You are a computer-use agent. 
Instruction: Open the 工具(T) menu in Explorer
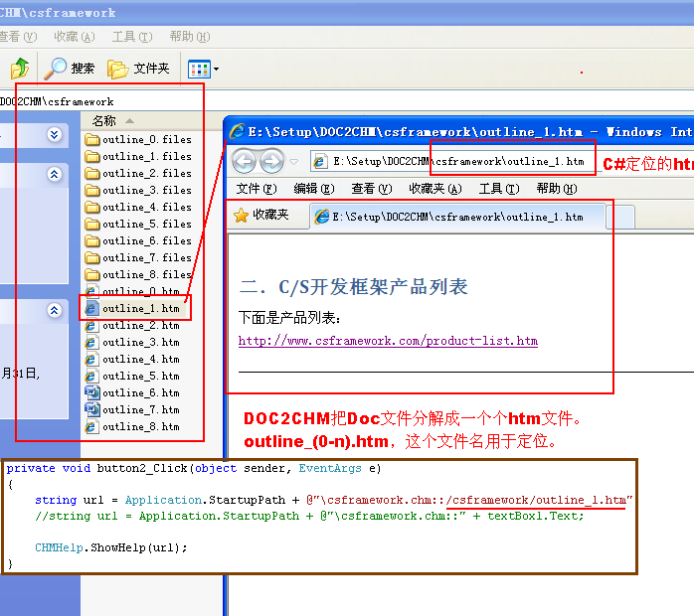click(x=131, y=37)
